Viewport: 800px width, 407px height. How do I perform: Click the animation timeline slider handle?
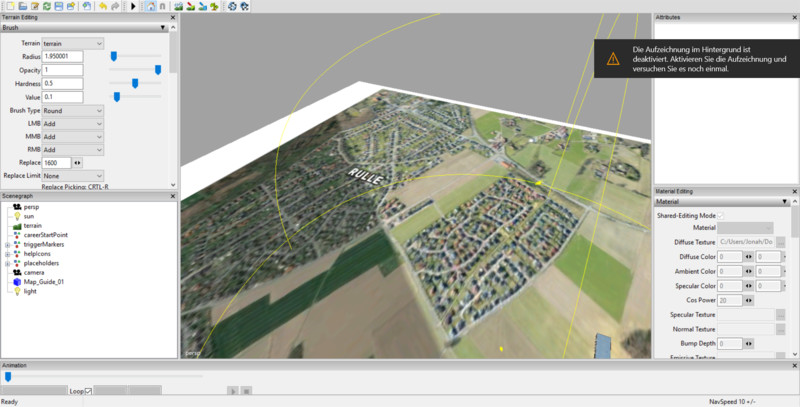tap(8, 376)
